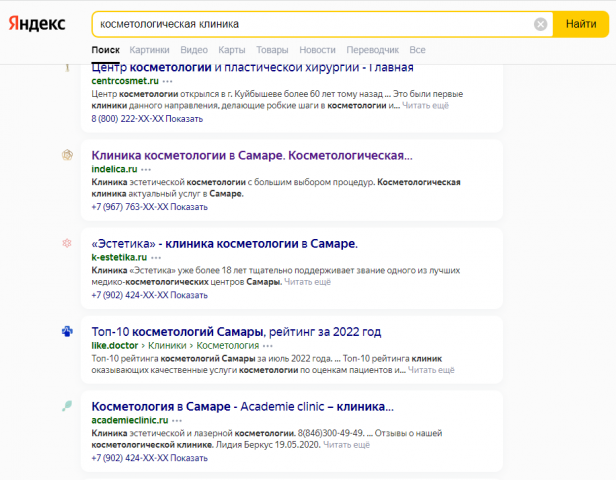Open options menu next to like.doctor breadcrumbs
Viewport: 616px width, 480px height.
pyautogui.click(x=268, y=346)
